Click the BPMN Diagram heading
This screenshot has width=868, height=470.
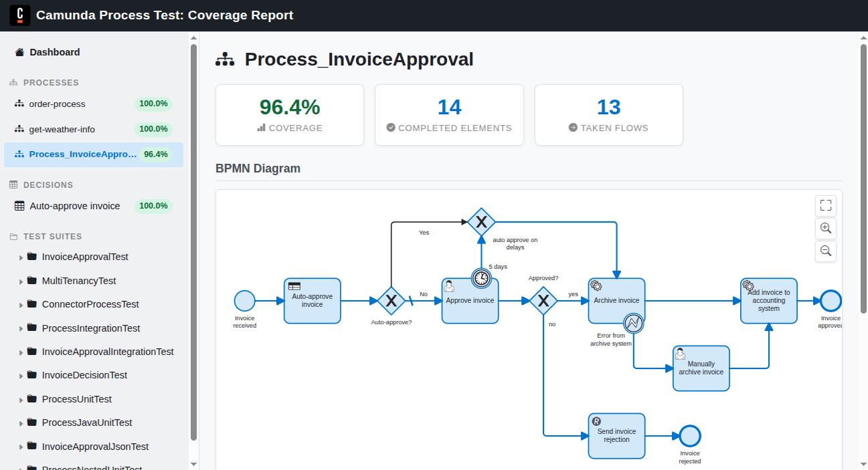258,168
